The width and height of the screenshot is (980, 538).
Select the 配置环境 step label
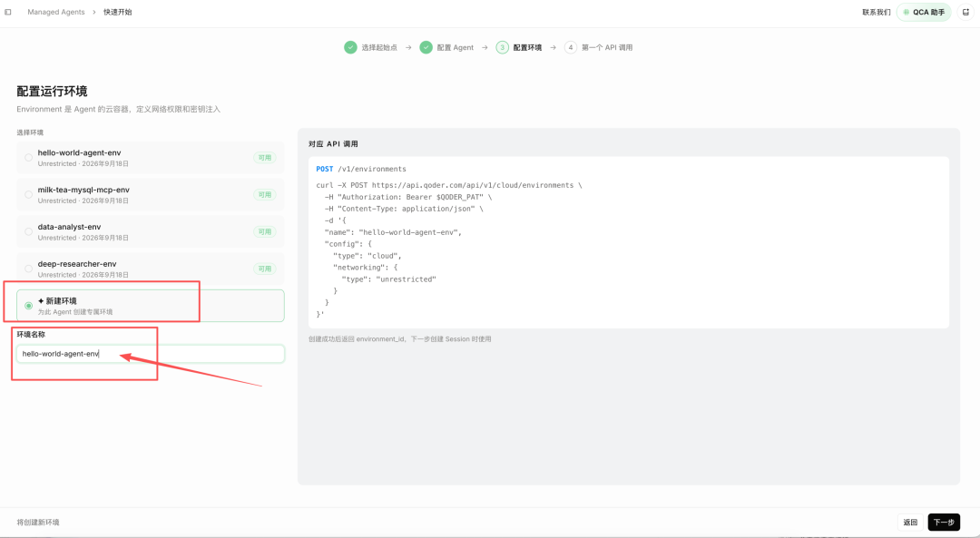(x=527, y=47)
